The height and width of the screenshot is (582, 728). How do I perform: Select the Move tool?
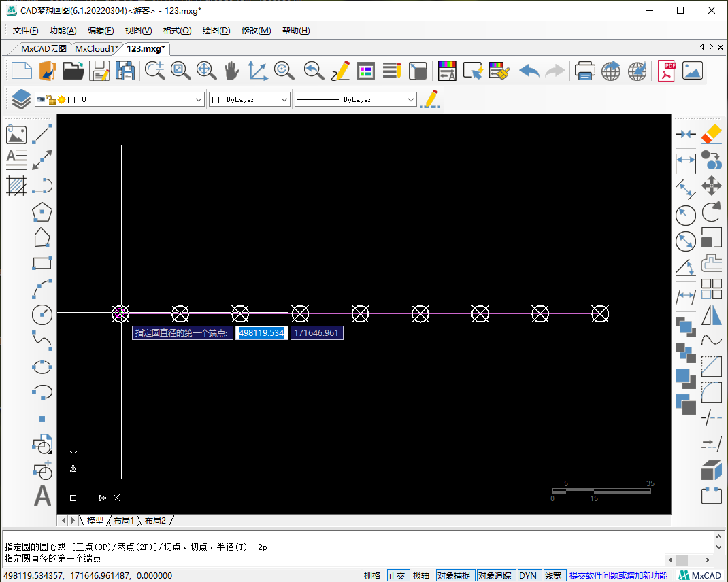coord(711,186)
